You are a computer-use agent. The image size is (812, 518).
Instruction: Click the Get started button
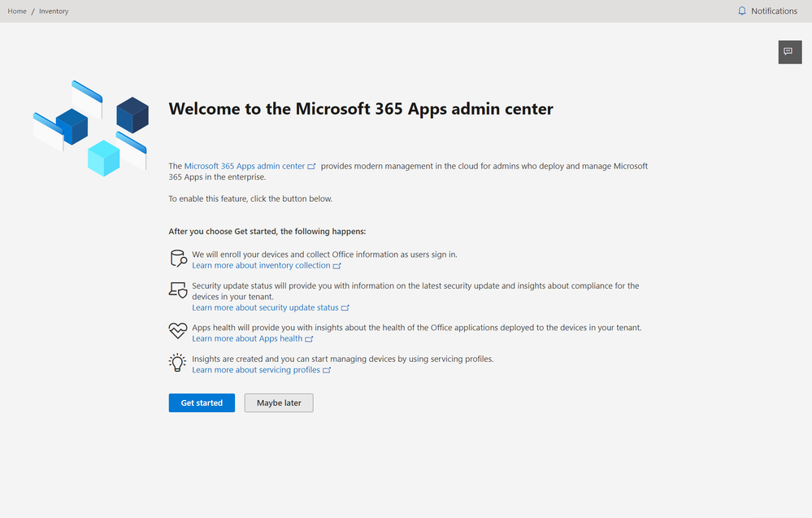(x=202, y=403)
